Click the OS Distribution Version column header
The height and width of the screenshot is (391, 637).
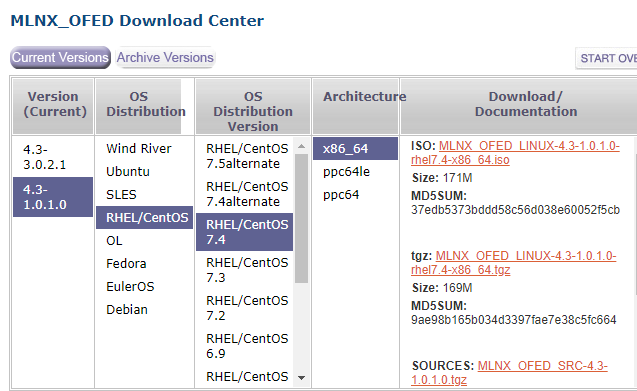point(253,106)
